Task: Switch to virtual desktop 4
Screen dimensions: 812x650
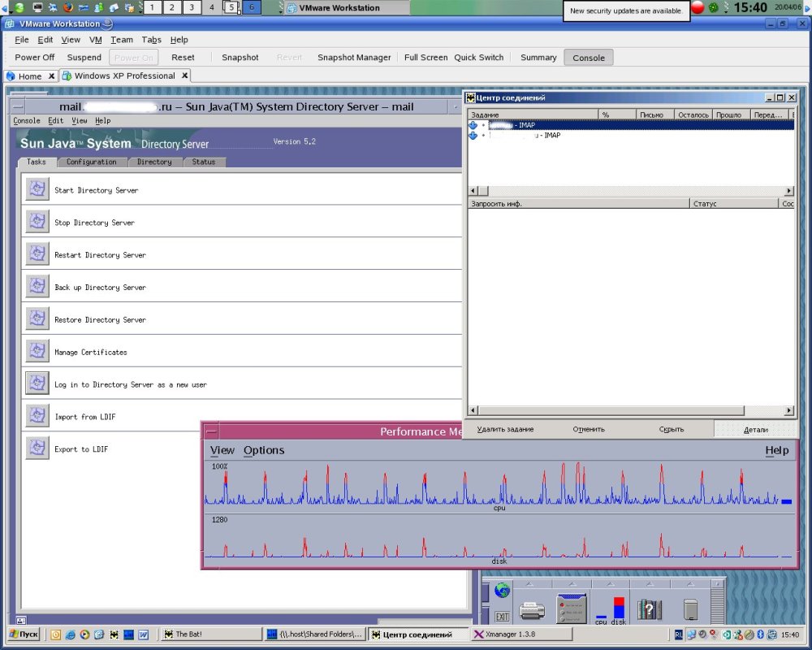Action: point(211,7)
